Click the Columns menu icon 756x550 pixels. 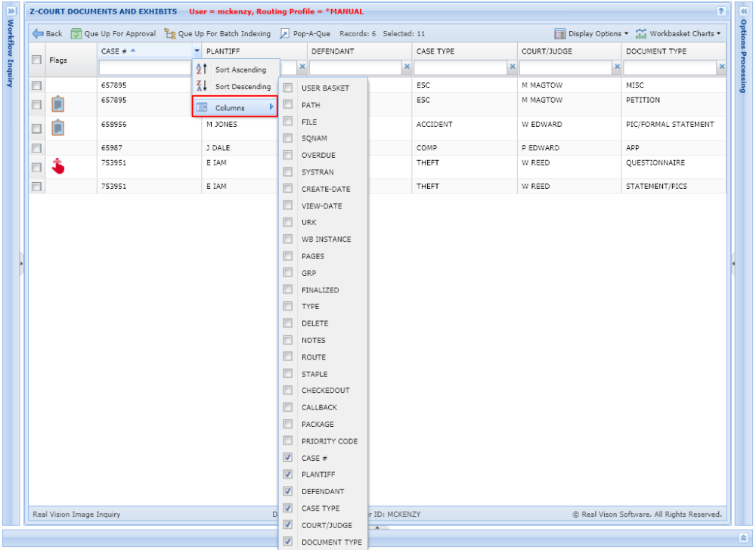click(202, 107)
